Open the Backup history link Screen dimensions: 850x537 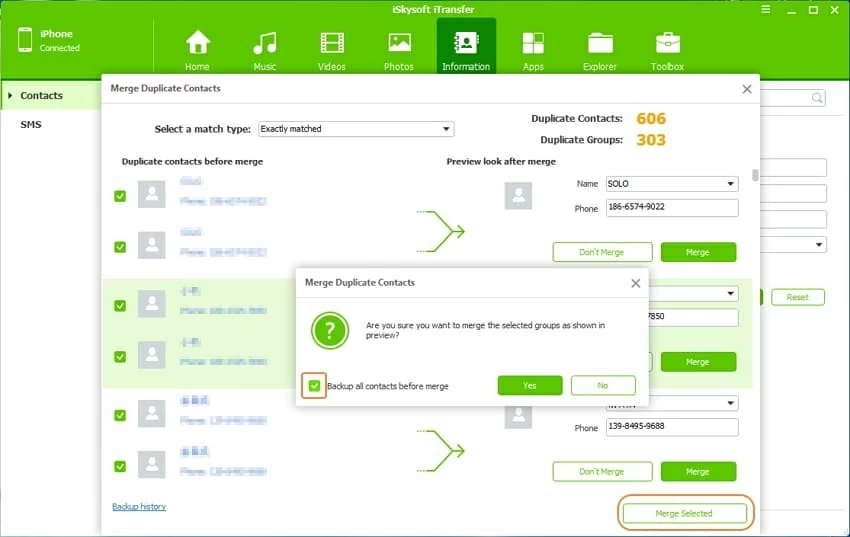click(x=139, y=507)
